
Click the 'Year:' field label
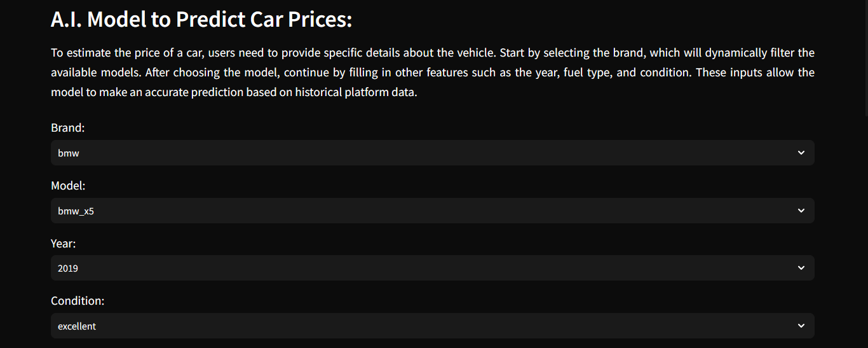[x=63, y=243]
